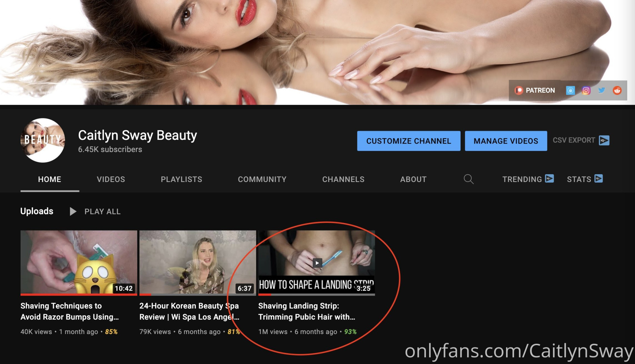Click the Instagram icon in banner
This screenshot has width=635, height=364.
tap(586, 90)
